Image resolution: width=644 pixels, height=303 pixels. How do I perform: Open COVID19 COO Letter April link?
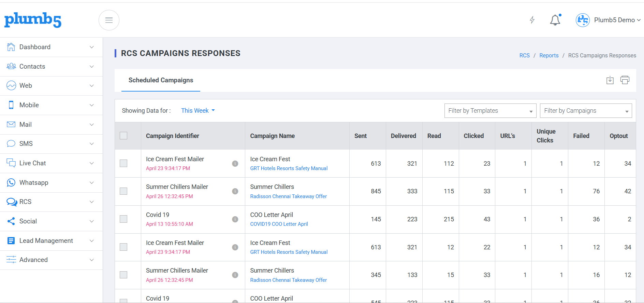click(x=279, y=224)
